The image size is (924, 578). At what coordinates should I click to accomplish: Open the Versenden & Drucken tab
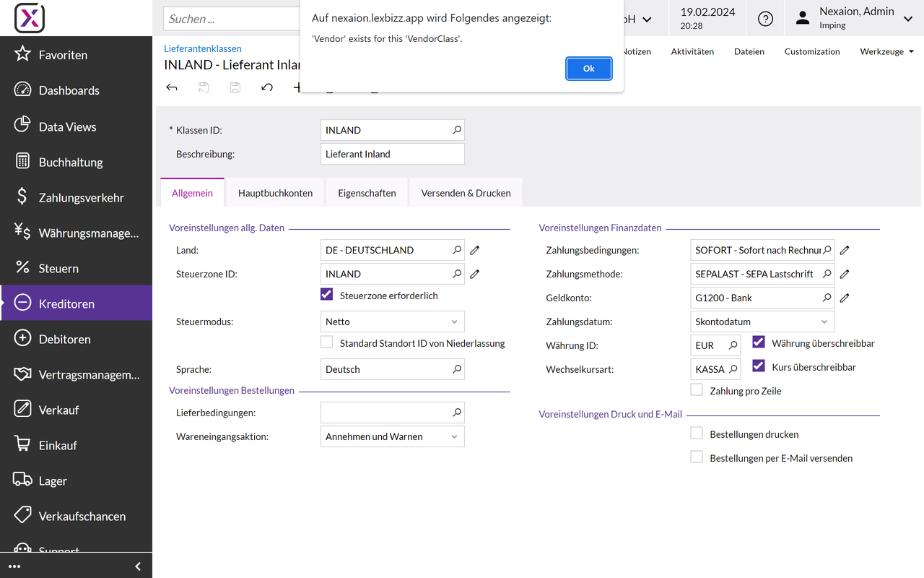466,193
